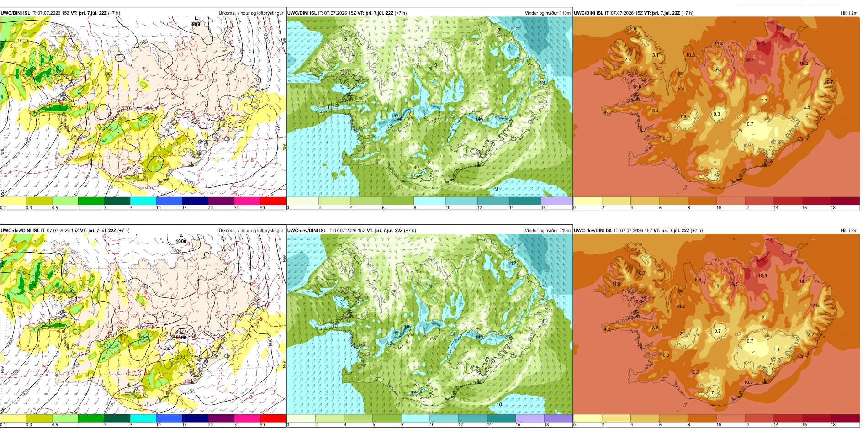The width and height of the screenshot is (868, 434).
Task: Click the 'Úrkoma, vindur og loftþrýstingur' title in UWC-dev panel
Action: click(251, 230)
